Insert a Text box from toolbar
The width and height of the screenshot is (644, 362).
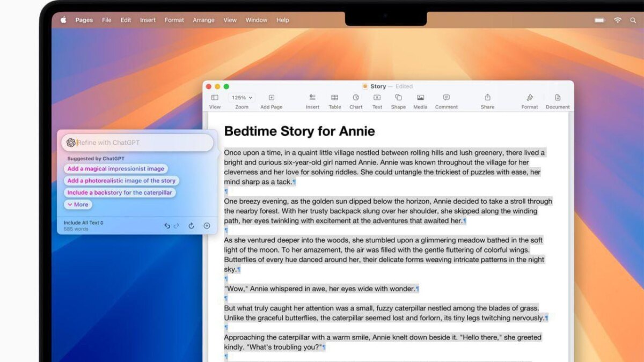377,98
